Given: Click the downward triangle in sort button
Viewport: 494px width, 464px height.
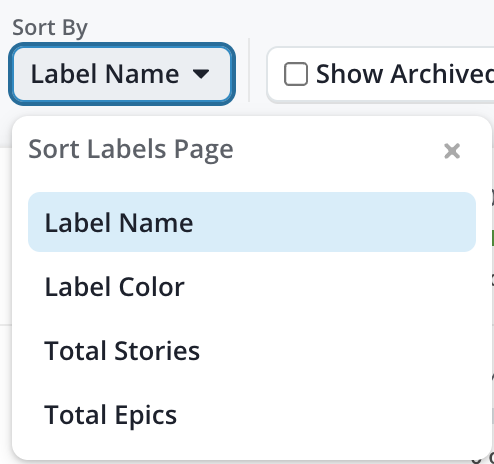Looking at the screenshot, I should coord(201,74).
